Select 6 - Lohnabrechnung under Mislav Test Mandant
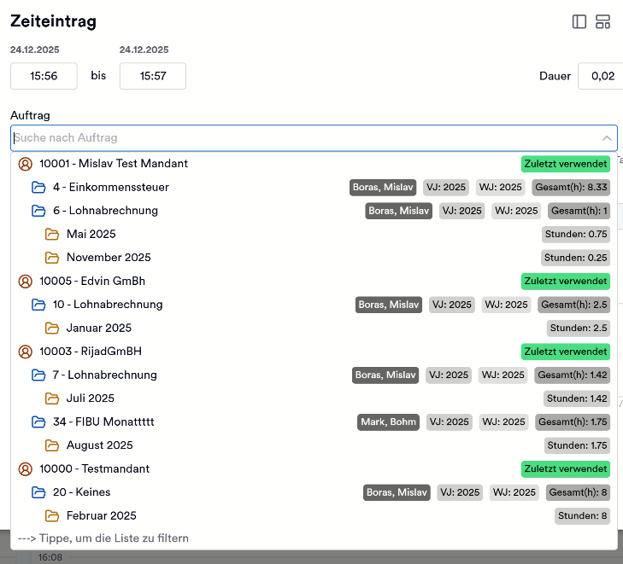The width and height of the screenshot is (623, 564). click(x=105, y=211)
